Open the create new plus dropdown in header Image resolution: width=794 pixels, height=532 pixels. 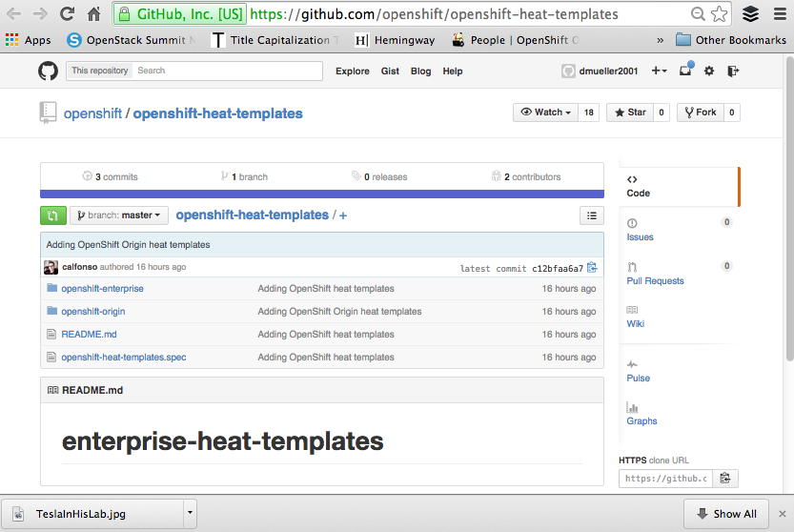point(659,71)
